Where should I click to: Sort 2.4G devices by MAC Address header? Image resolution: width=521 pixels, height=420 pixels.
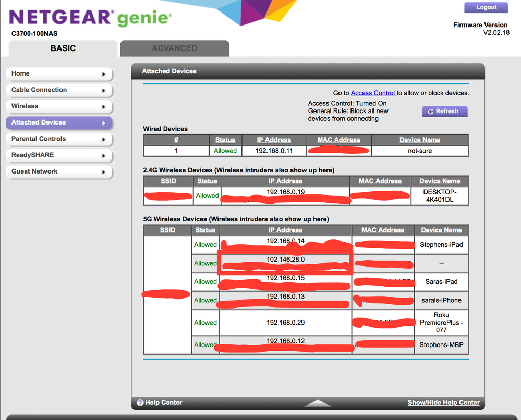click(380, 181)
